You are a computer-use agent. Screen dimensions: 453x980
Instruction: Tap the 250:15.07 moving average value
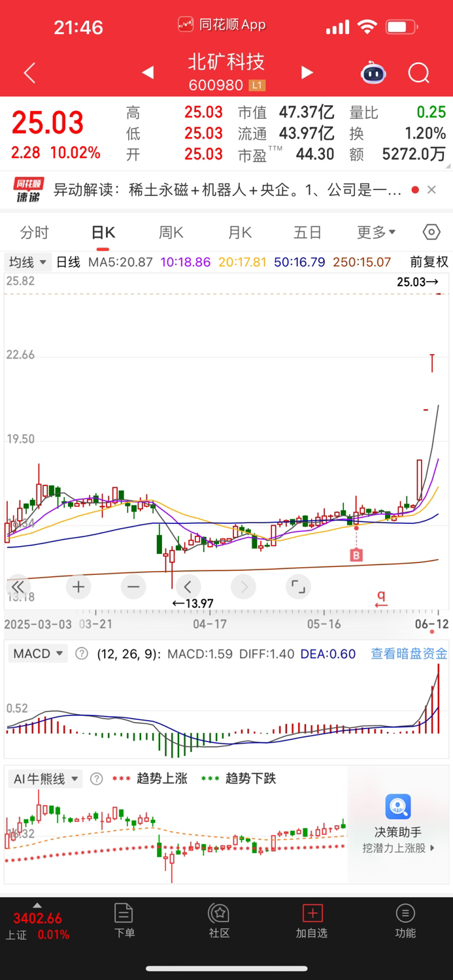pyautogui.click(x=362, y=262)
